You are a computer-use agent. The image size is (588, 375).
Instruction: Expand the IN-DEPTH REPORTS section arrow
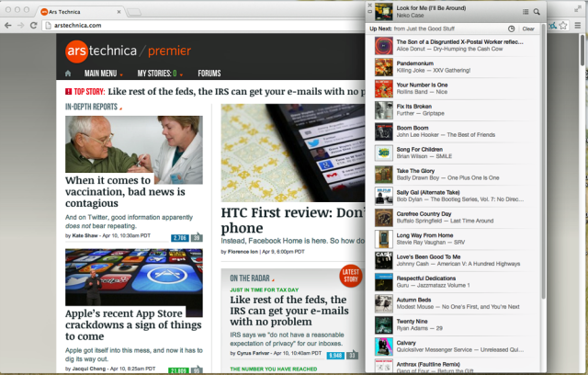120,108
